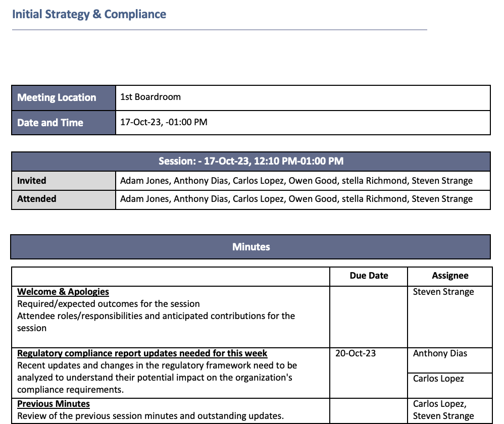Click the Session 12:10 PM-01:00 PM header bar
Image resolution: width=504 pixels, height=424 pixels.
pos(251,162)
